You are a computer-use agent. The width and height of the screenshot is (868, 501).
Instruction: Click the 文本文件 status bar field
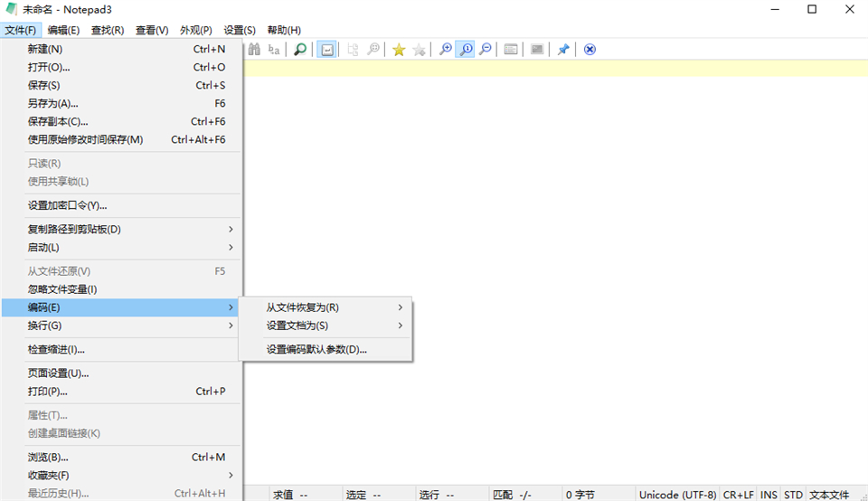pos(829,495)
